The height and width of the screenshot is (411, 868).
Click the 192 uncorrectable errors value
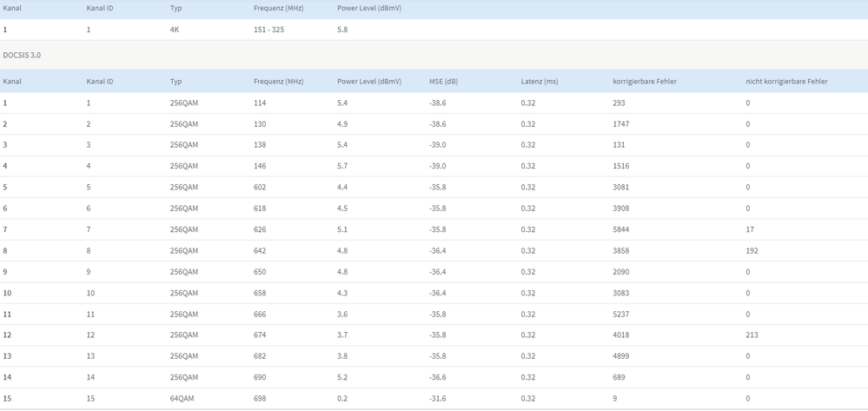coord(752,251)
